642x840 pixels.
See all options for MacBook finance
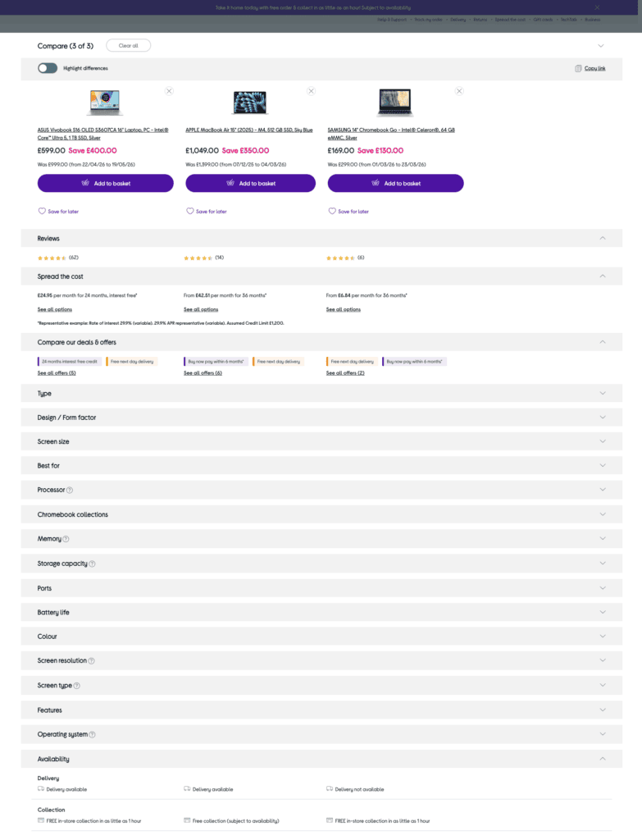(201, 309)
